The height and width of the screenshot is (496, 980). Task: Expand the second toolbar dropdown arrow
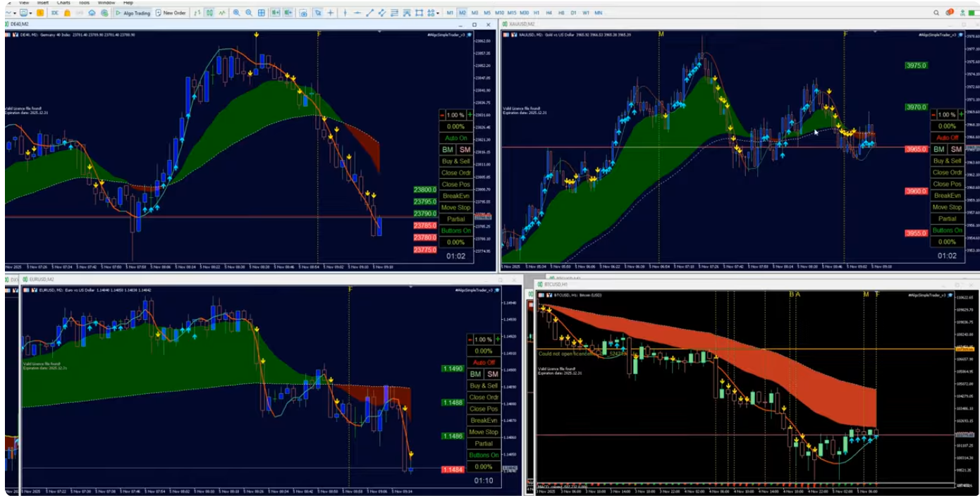[31, 13]
